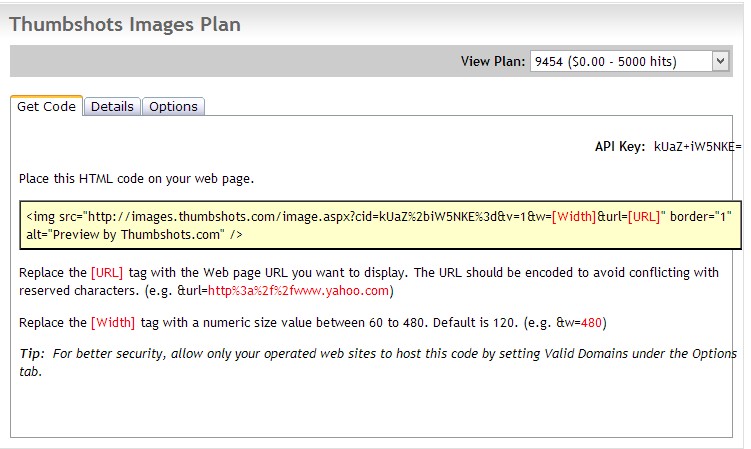Click the red [URL] tag in the instructions

[107, 273]
